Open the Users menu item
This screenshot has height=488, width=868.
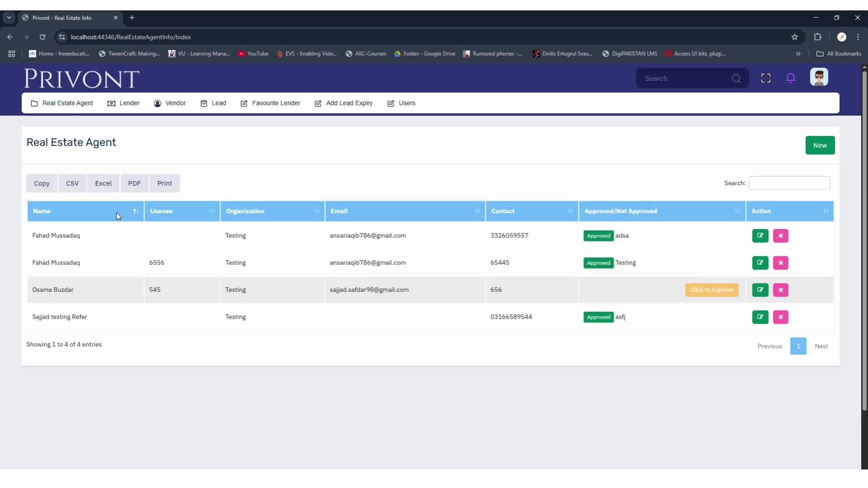pyautogui.click(x=401, y=103)
